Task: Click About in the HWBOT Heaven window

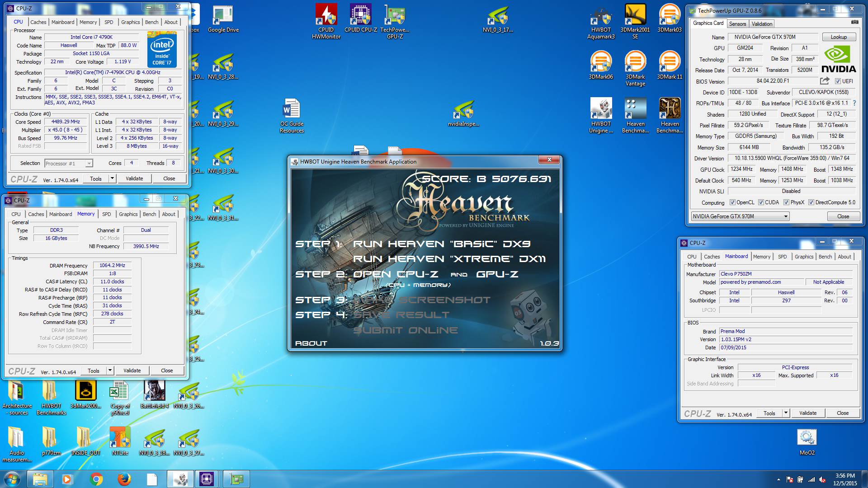Action: [311, 343]
